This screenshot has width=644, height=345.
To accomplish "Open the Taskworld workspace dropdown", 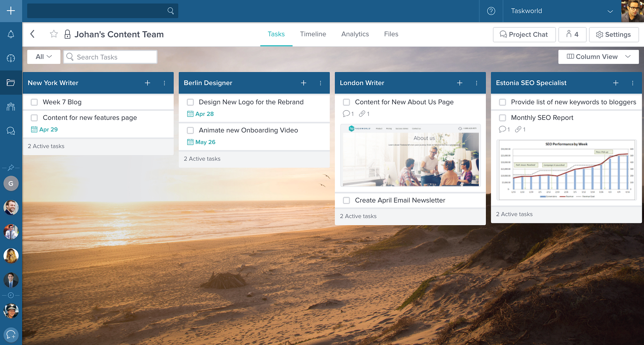I will coord(562,11).
